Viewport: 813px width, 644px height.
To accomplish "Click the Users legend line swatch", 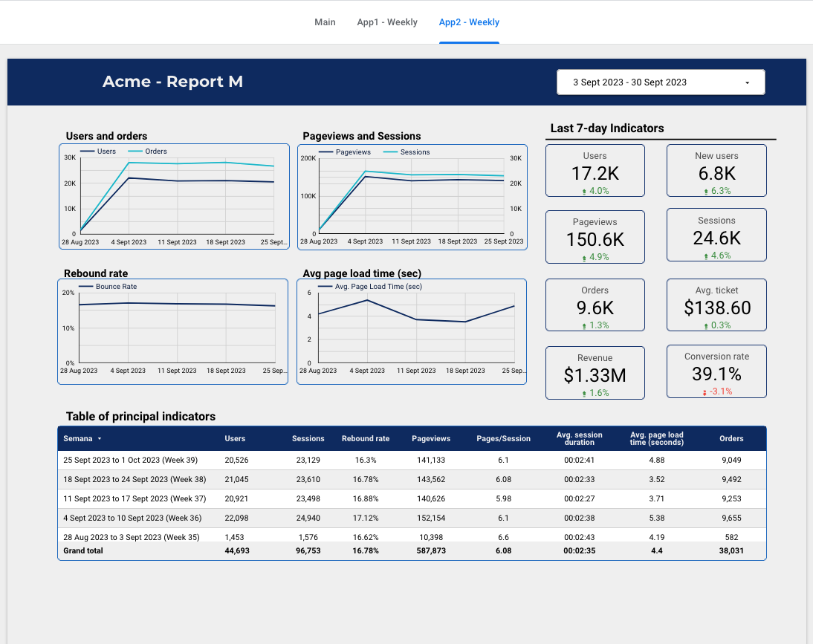I will 88,152.
